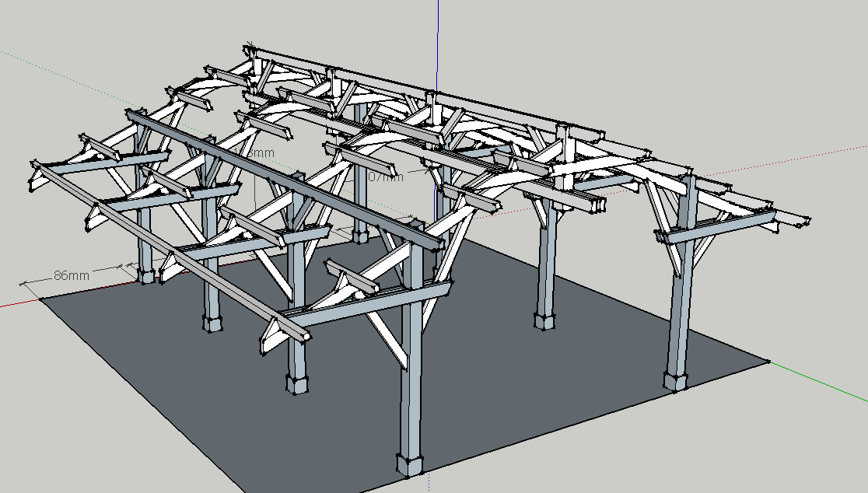Viewport: 868px width, 493px height.
Task: Click the 86mm dimension label
Action: pos(72,275)
